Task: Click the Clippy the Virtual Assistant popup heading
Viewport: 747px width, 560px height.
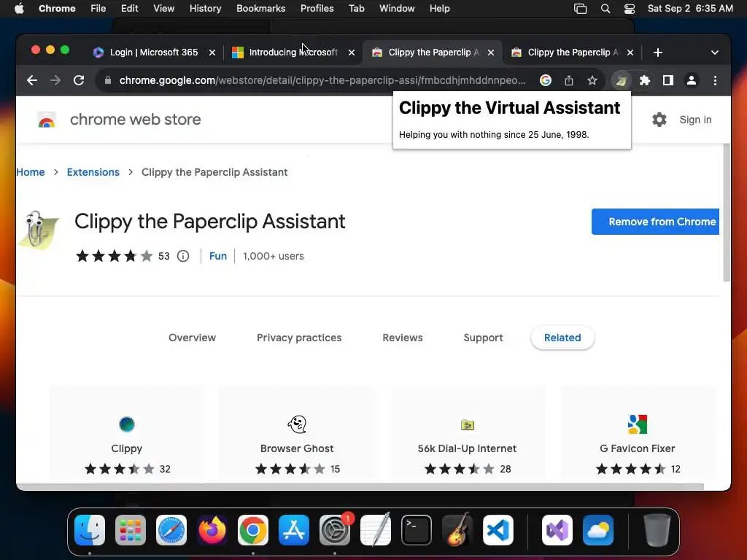Action: click(509, 108)
